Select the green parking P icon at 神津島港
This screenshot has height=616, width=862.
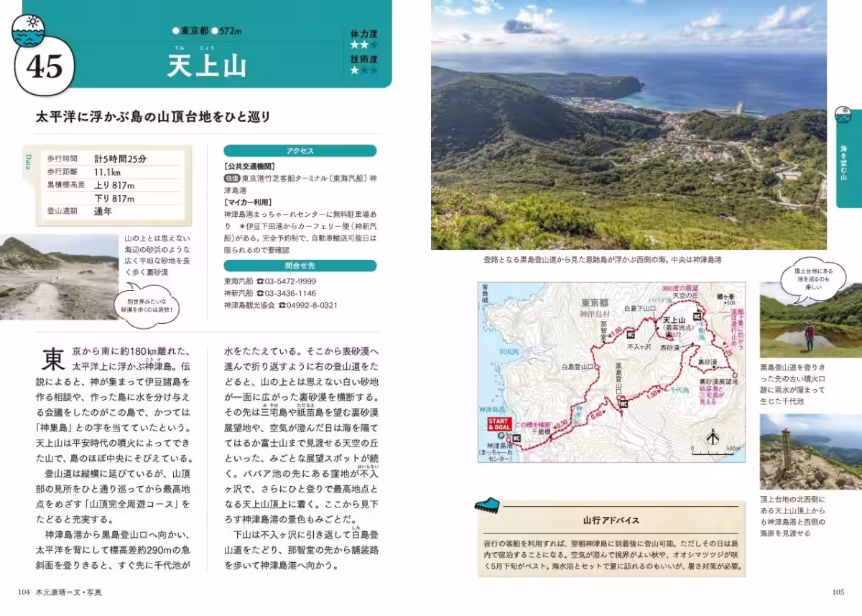pos(500,436)
